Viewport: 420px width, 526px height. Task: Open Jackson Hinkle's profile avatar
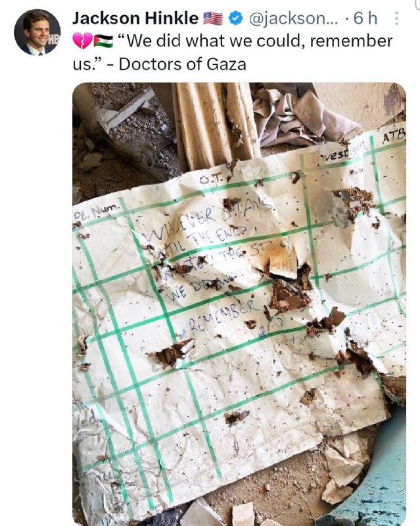[37, 32]
